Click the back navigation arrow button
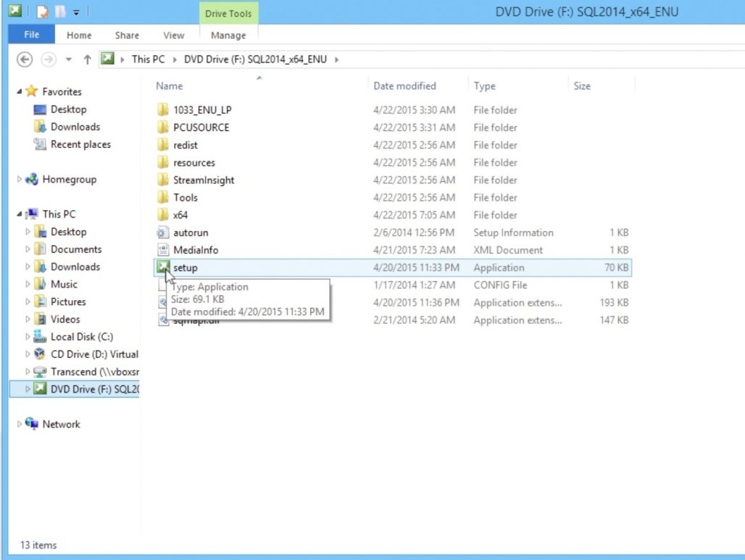Image resolution: width=745 pixels, height=560 pixels. coord(25,59)
